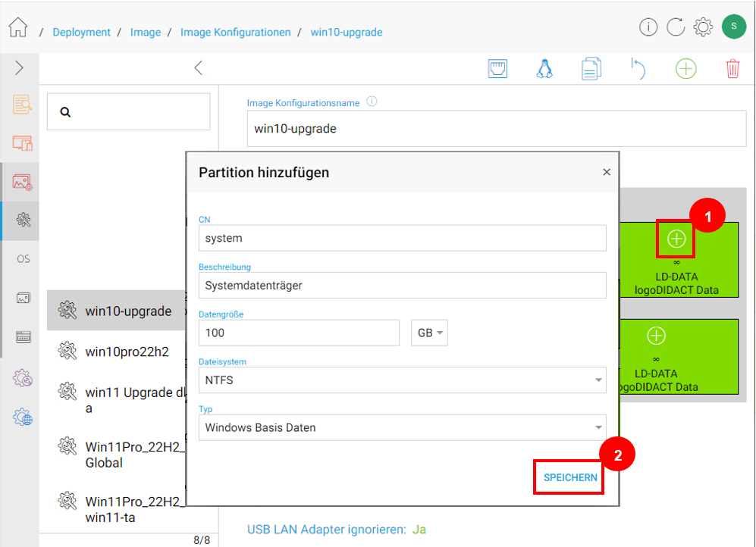Open the document search sidebar icon

coord(22,104)
